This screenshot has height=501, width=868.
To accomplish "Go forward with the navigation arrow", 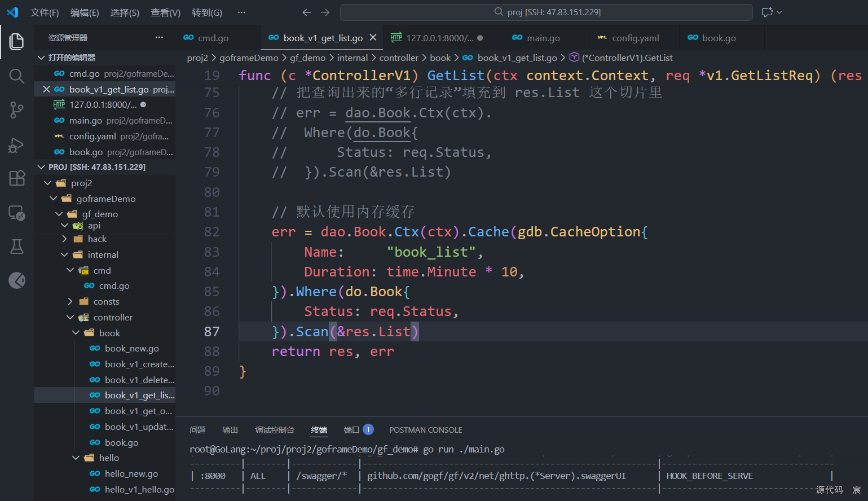I will point(325,12).
